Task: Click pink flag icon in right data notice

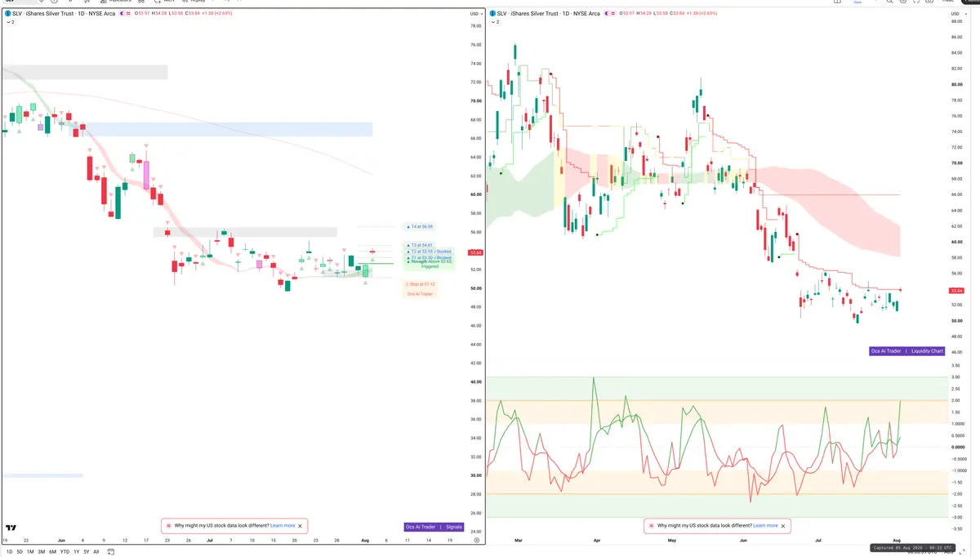Action: (x=651, y=526)
